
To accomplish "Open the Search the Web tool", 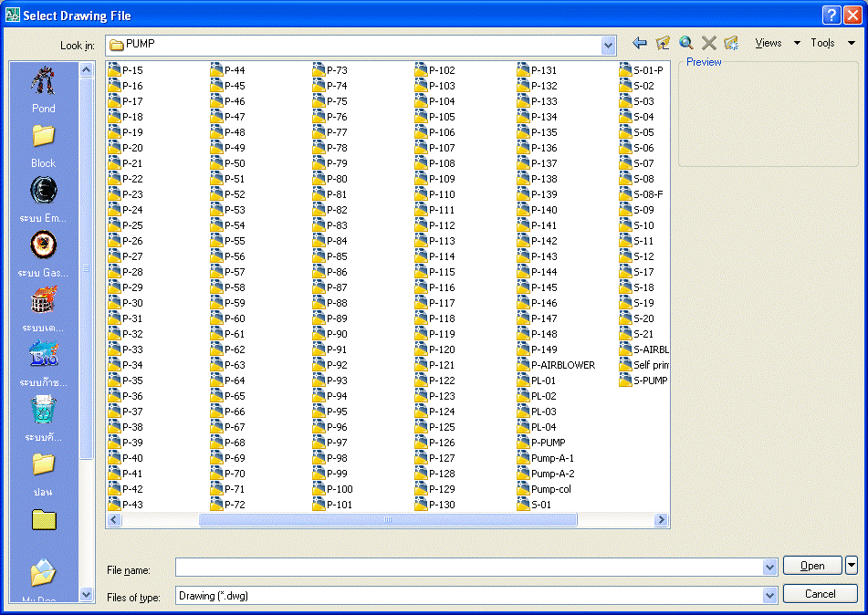I will click(685, 42).
